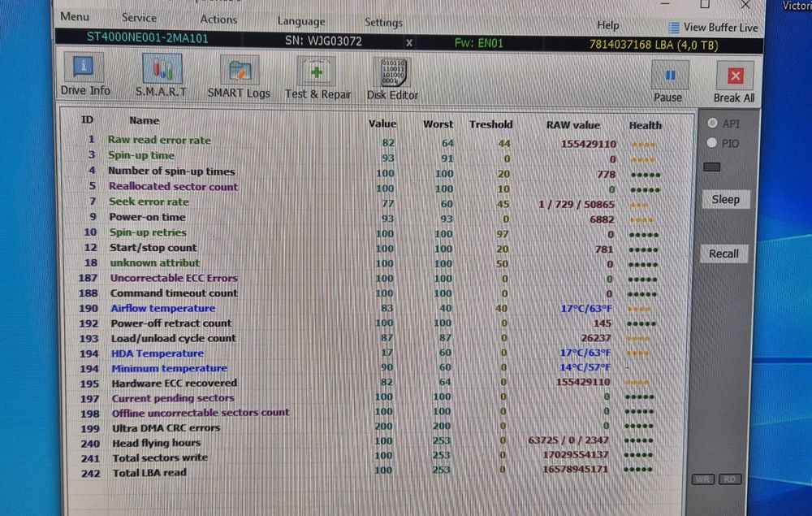Click the Pause button icon

coord(670,76)
